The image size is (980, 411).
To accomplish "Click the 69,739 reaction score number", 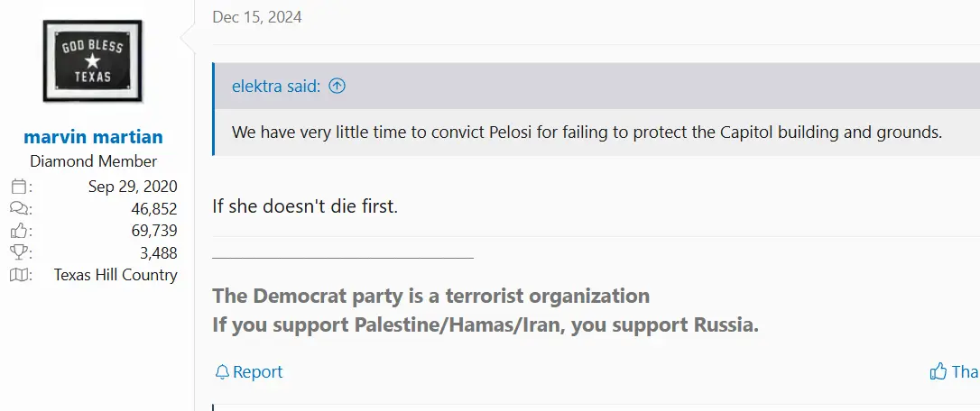I will (154, 231).
